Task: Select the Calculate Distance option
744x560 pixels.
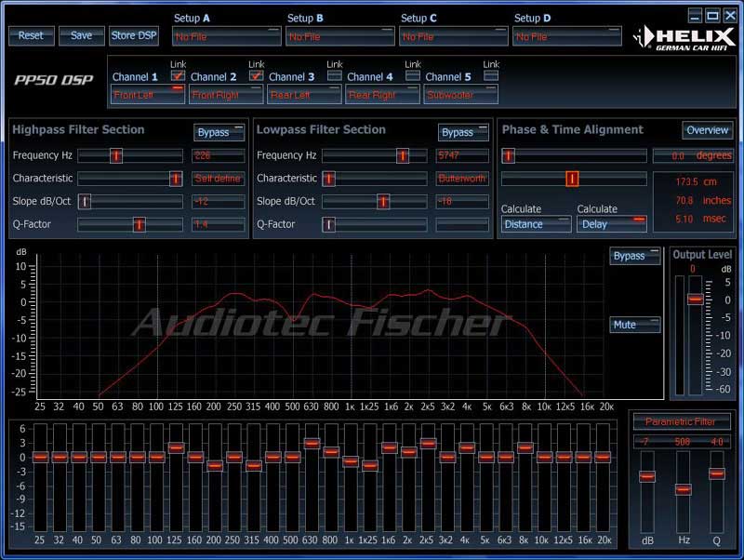Action: [x=537, y=224]
